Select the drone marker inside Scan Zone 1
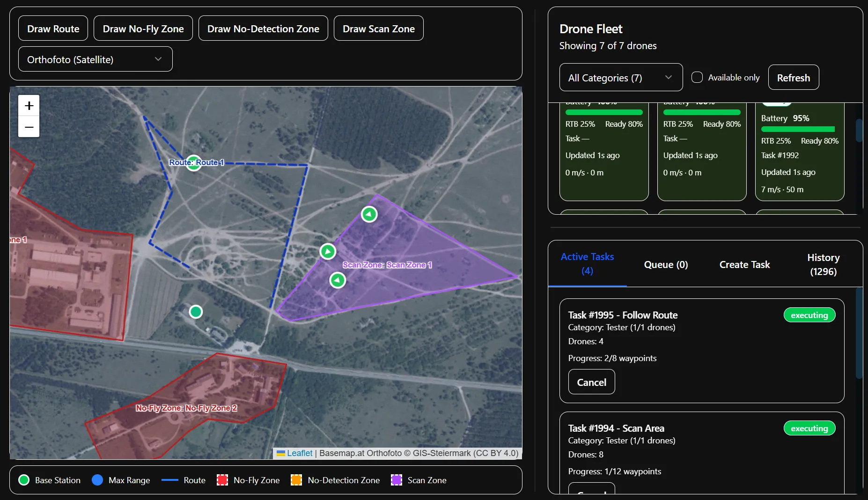868x500 pixels. pos(338,280)
